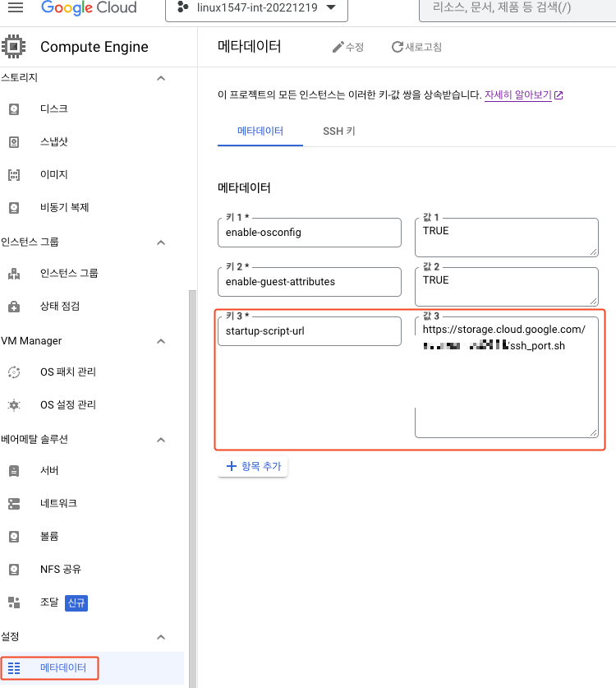The image size is (616, 688).
Task: Click the 새로고침 refresh button
Action: coord(416,47)
